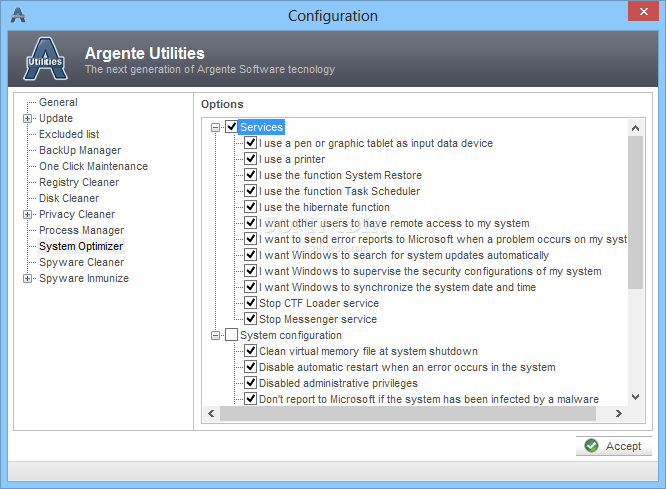Screen dimensions: 666x489
Task: Click the horizontal scroll right arrow
Action: coord(618,413)
